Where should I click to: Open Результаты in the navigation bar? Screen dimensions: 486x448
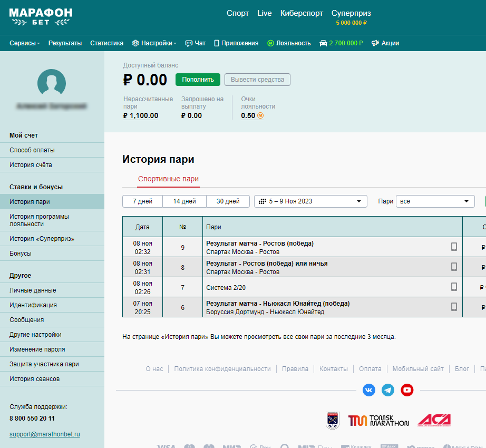pos(65,43)
